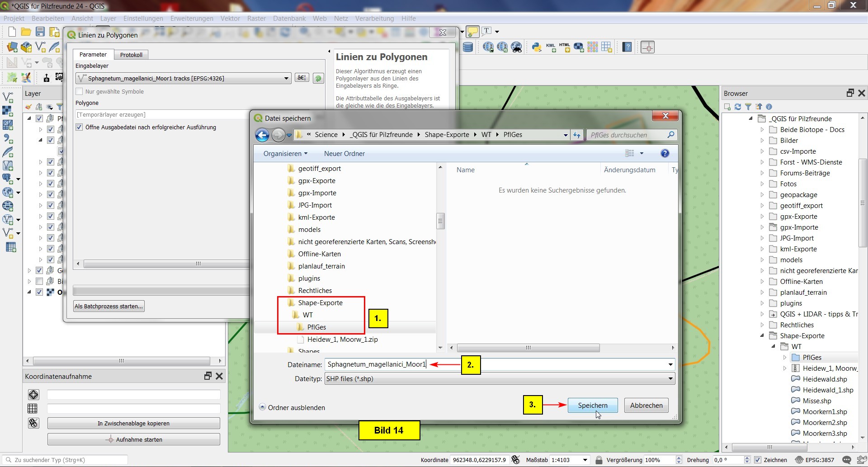Enable 'Nur gewählte Symbole' checkbox
Image resolution: width=868 pixels, height=467 pixels.
click(x=80, y=91)
